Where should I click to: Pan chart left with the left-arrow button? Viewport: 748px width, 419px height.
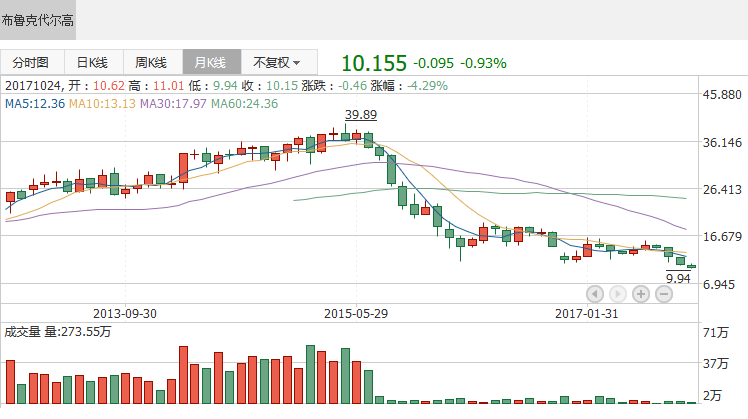595,294
